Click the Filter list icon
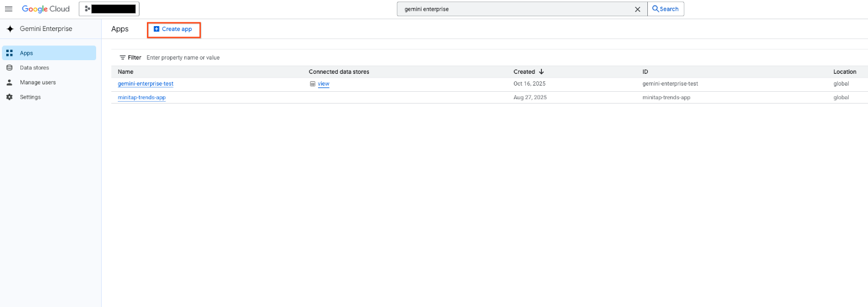868x307 pixels. pos(123,58)
